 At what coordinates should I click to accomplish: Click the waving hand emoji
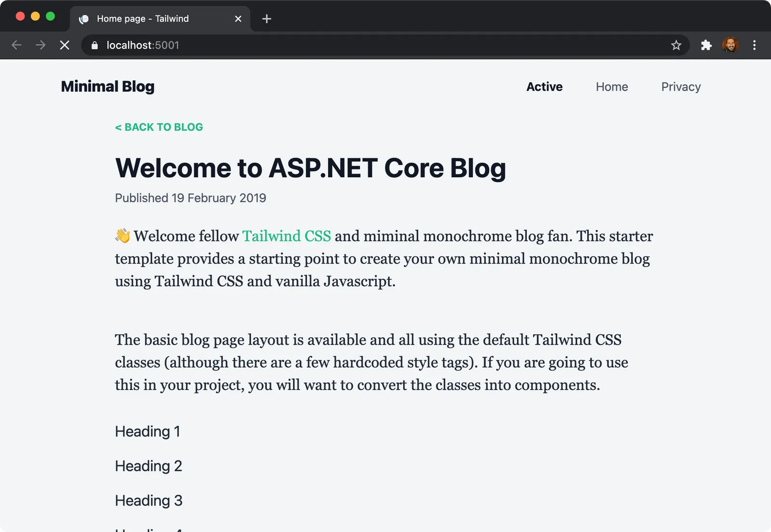pyautogui.click(x=123, y=236)
